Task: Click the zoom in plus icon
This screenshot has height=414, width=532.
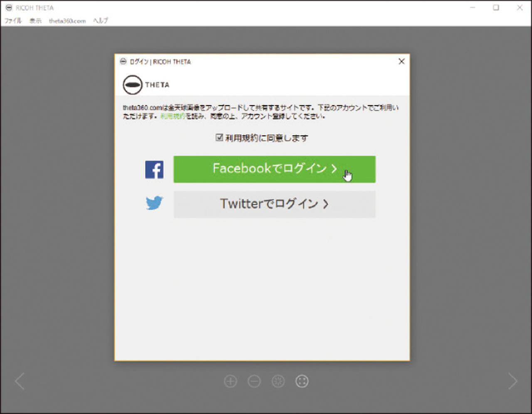Action: [230, 381]
